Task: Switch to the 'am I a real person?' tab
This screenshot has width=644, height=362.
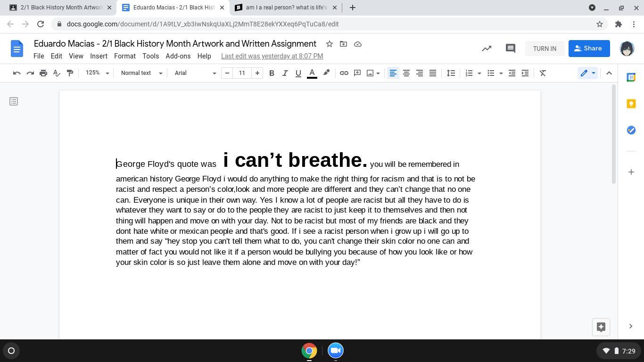Action: [x=286, y=8]
